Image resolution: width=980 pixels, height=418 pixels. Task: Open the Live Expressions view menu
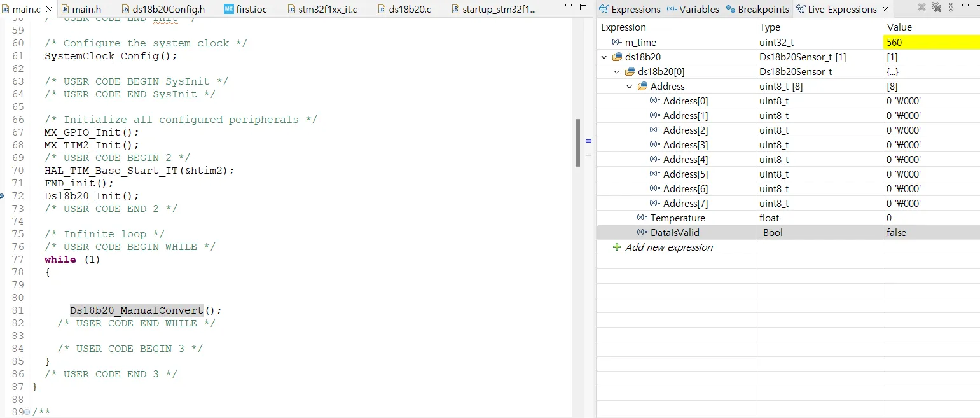coord(951,8)
